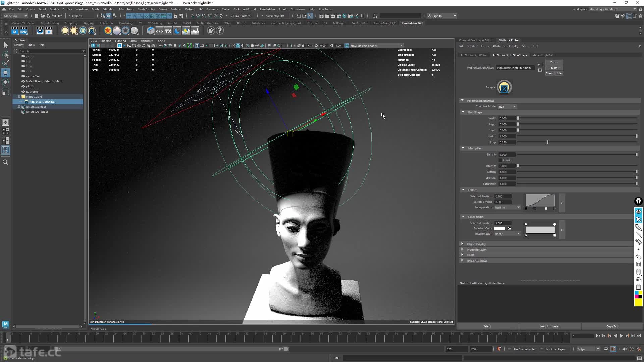Activate the Select tool arrow in toolbox

(x=6, y=45)
